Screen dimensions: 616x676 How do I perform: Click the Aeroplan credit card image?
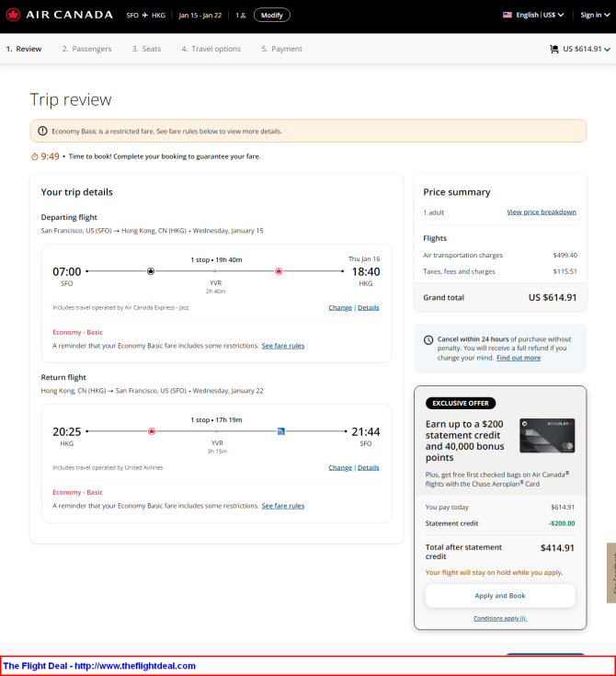pos(547,435)
